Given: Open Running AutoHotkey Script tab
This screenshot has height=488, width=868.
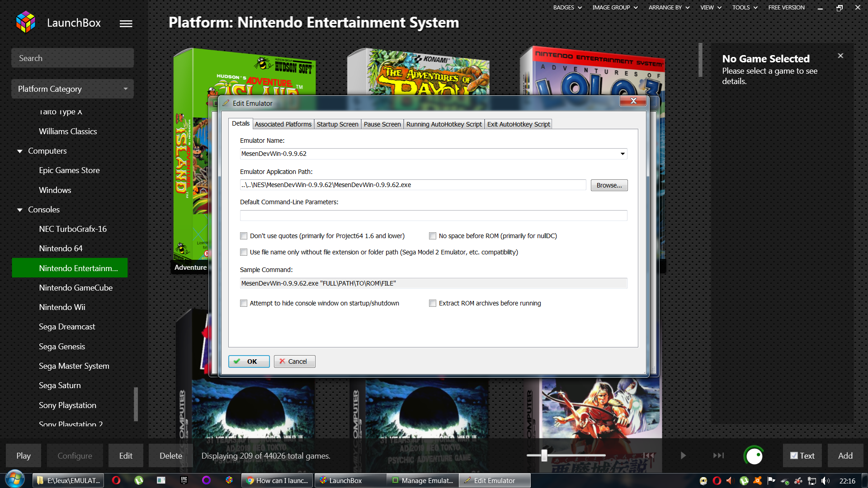Looking at the screenshot, I should 444,124.
